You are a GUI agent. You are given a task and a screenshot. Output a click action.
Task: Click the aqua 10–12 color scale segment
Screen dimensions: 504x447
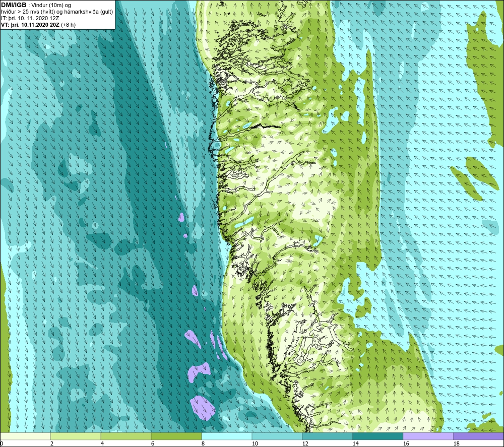pos(277,436)
